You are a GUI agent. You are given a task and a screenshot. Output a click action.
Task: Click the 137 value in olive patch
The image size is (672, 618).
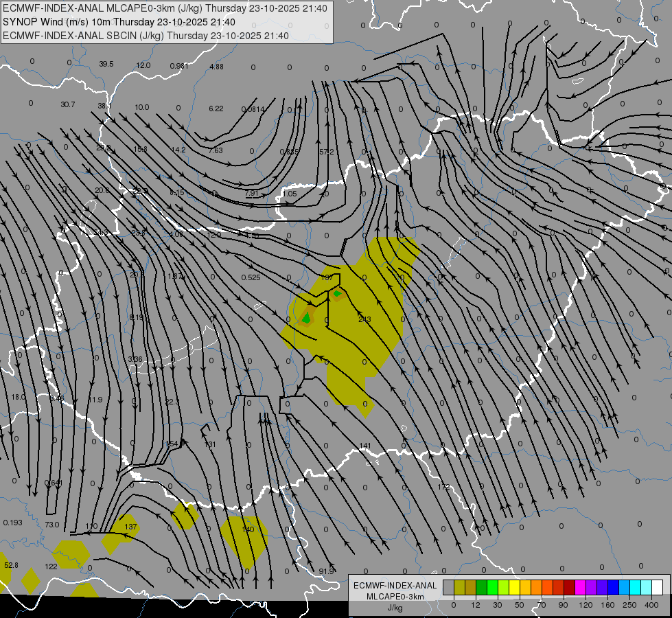(130, 527)
